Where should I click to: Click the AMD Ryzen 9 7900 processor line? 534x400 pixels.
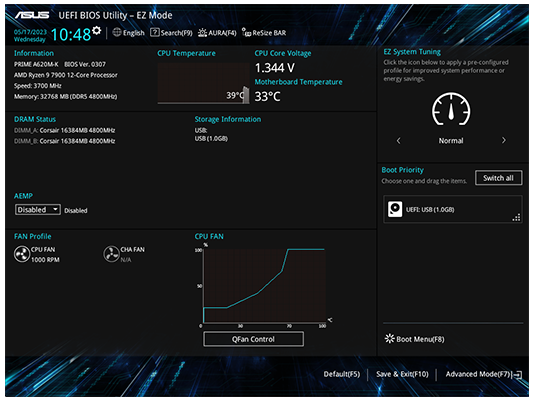coord(66,75)
